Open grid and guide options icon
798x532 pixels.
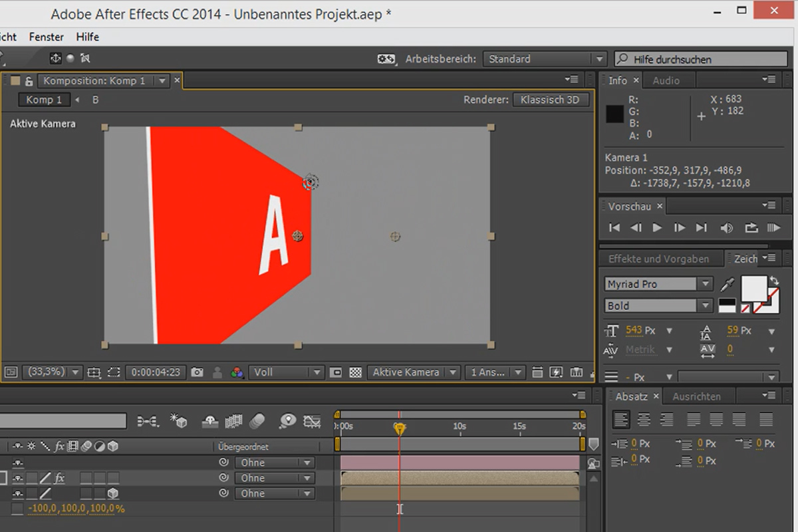94,372
